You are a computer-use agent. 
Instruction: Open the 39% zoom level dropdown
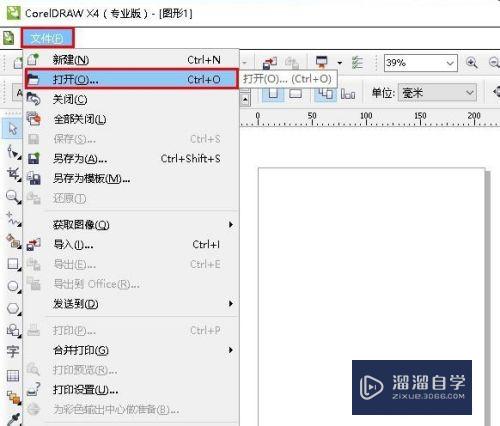click(450, 63)
